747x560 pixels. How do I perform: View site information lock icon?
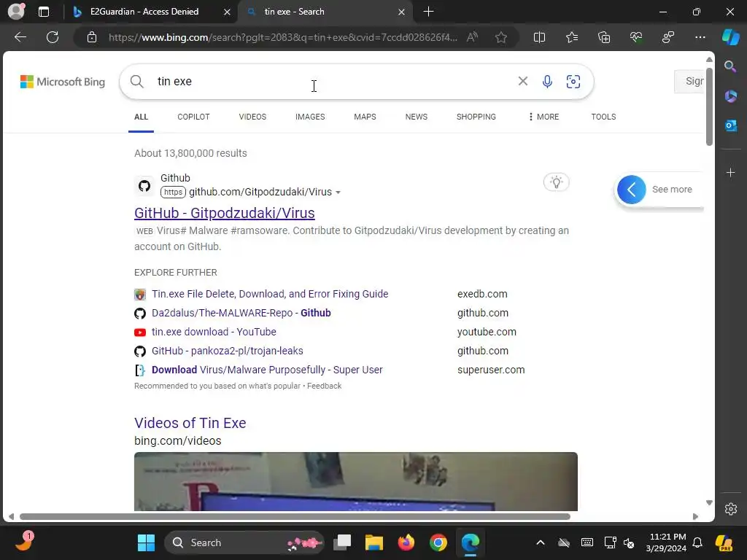92,37
